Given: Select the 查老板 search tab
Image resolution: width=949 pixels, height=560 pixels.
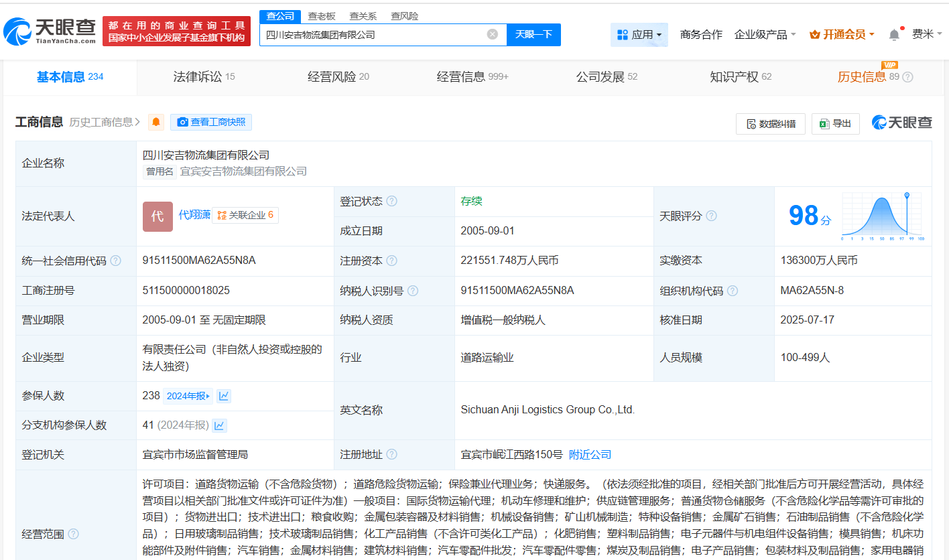Looking at the screenshot, I should pos(321,16).
